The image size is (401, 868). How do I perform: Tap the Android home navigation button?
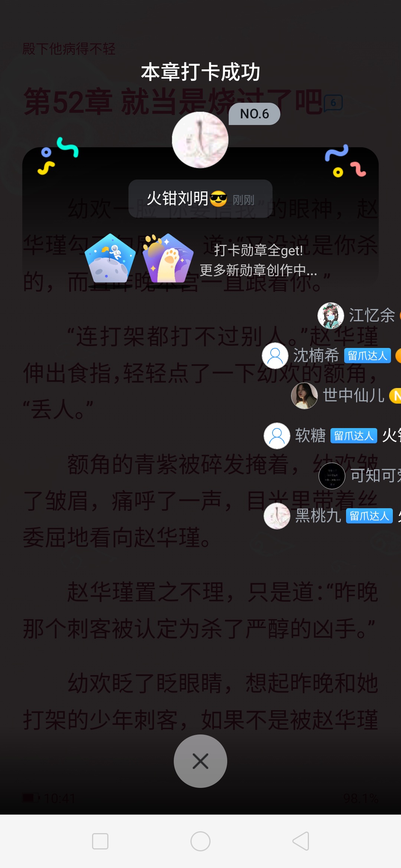(200, 841)
